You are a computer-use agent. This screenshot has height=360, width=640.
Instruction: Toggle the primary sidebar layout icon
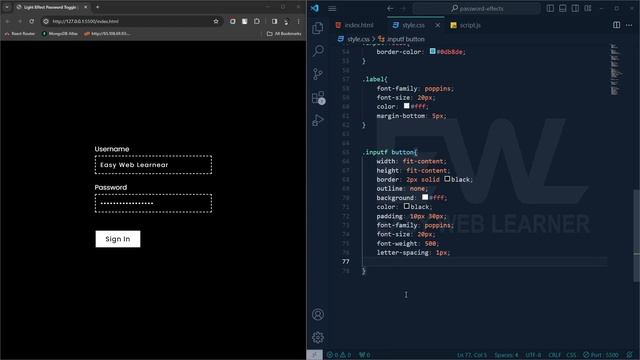pyautogui.click(x=550, y=8)
